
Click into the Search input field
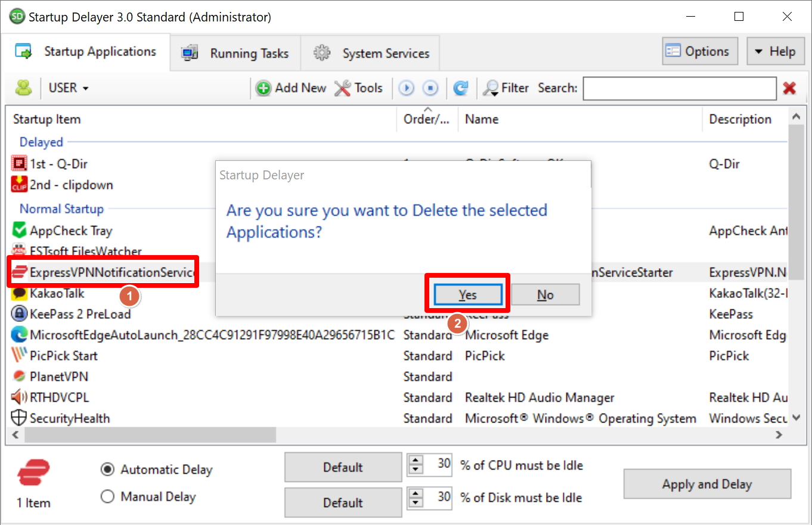click(680, 88)
